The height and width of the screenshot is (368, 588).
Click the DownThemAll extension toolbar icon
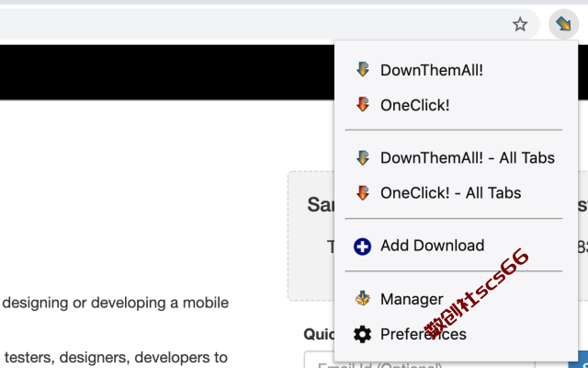[563, 25]
